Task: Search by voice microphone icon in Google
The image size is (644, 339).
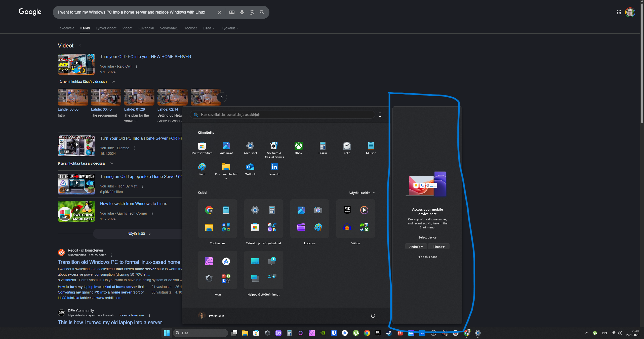Action: [x=242, y=12]
